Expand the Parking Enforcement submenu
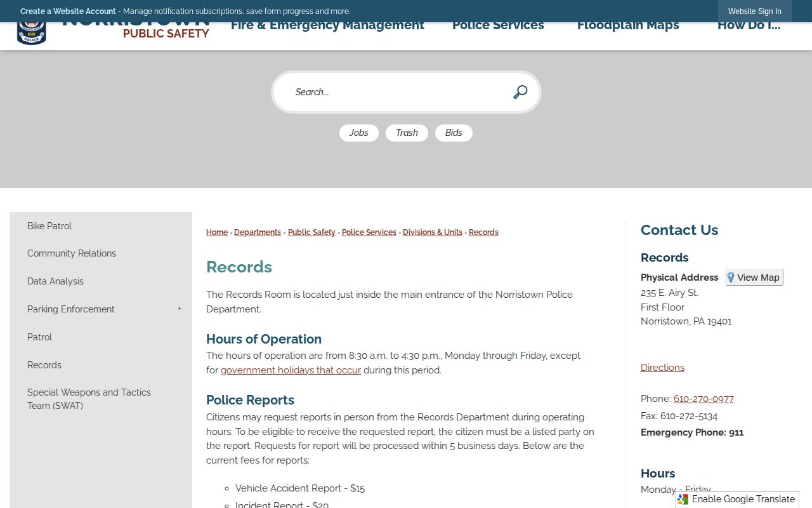Screen dimensions: 812x508 tap(180, 309)
